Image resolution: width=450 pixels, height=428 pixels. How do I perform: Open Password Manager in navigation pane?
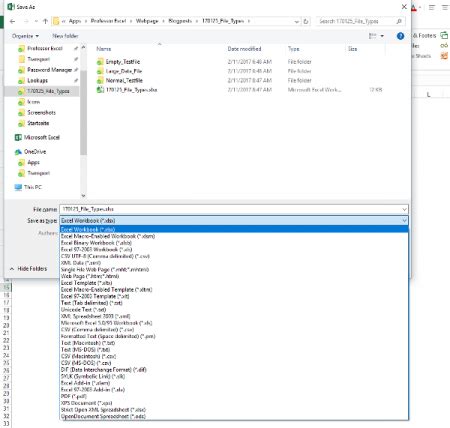pos(49,70)
